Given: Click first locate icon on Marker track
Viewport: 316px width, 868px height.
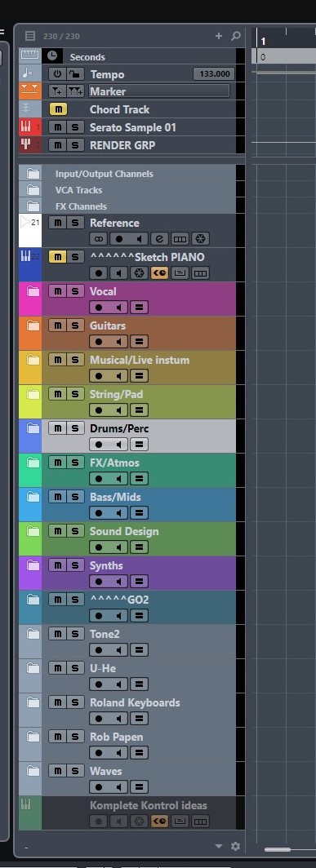Looking at the screenshot, I should (x=57, y=91).
